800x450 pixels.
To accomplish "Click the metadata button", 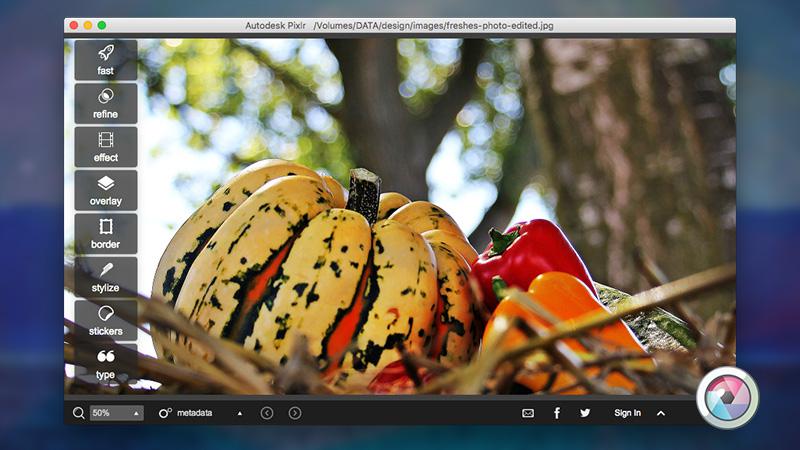I will click(186, 413).
